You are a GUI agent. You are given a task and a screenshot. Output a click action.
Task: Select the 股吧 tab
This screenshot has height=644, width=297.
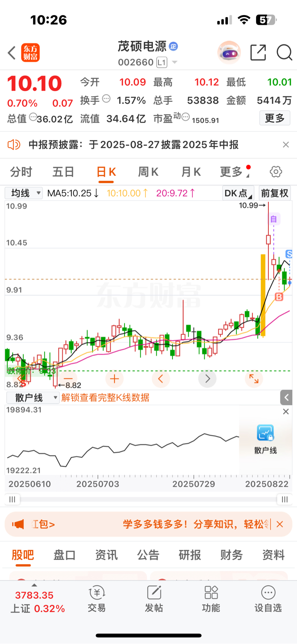click(23, 555)
